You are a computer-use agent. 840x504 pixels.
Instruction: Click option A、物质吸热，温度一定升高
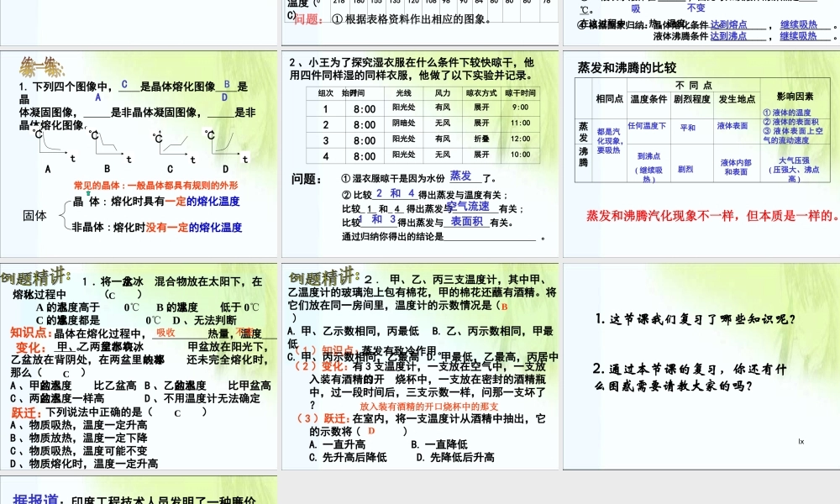(x=79, y=425)
